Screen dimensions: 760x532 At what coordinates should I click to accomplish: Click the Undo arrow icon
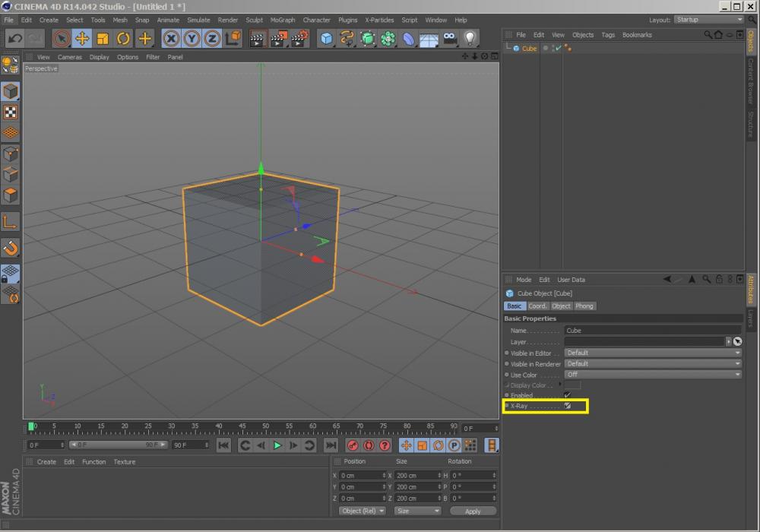[14, 38]
